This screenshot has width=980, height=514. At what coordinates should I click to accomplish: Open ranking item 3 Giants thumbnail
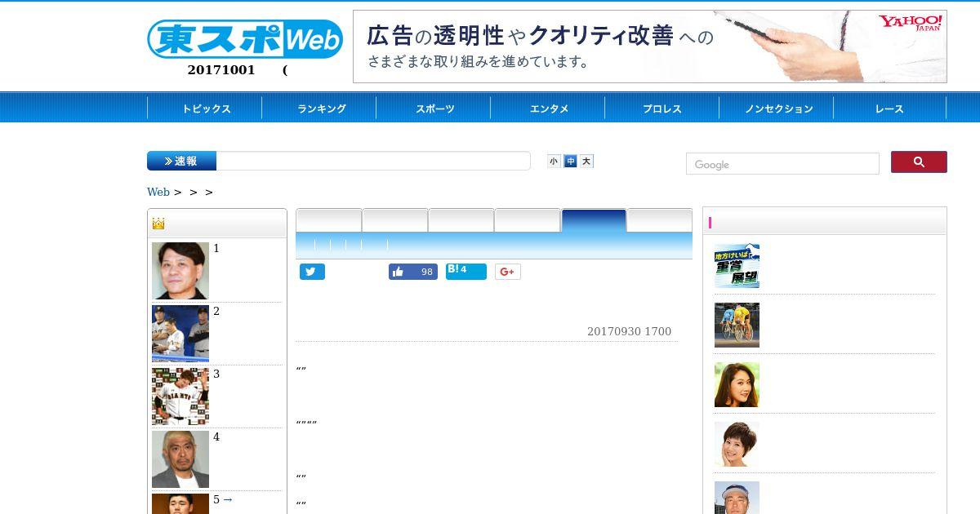180,397
